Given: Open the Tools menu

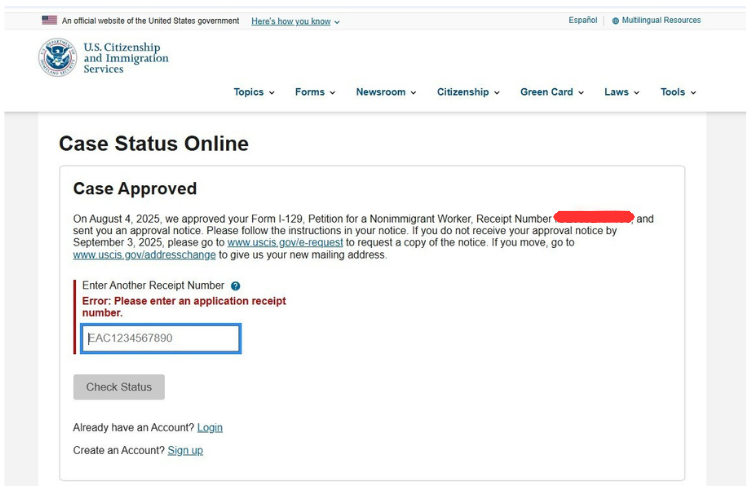Looking at the screenshot, I should 678,92.
